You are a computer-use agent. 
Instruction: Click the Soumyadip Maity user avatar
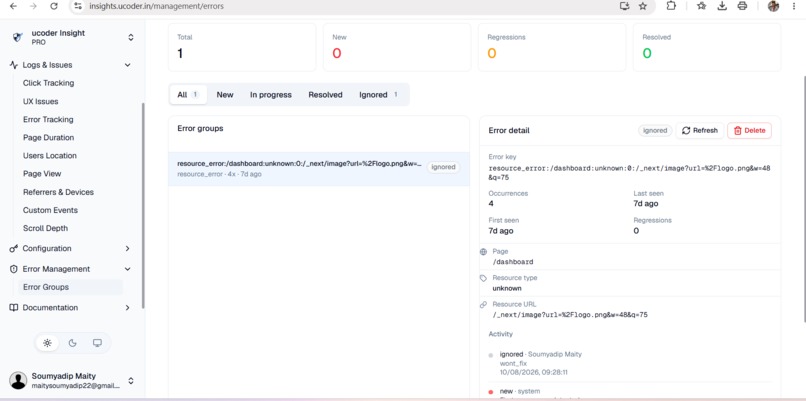click(x=18, y=380)
